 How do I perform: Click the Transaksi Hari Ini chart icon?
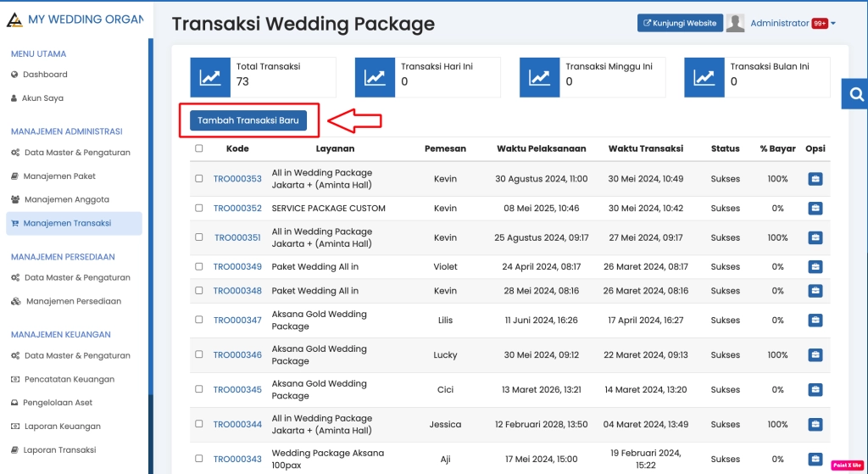375,78
